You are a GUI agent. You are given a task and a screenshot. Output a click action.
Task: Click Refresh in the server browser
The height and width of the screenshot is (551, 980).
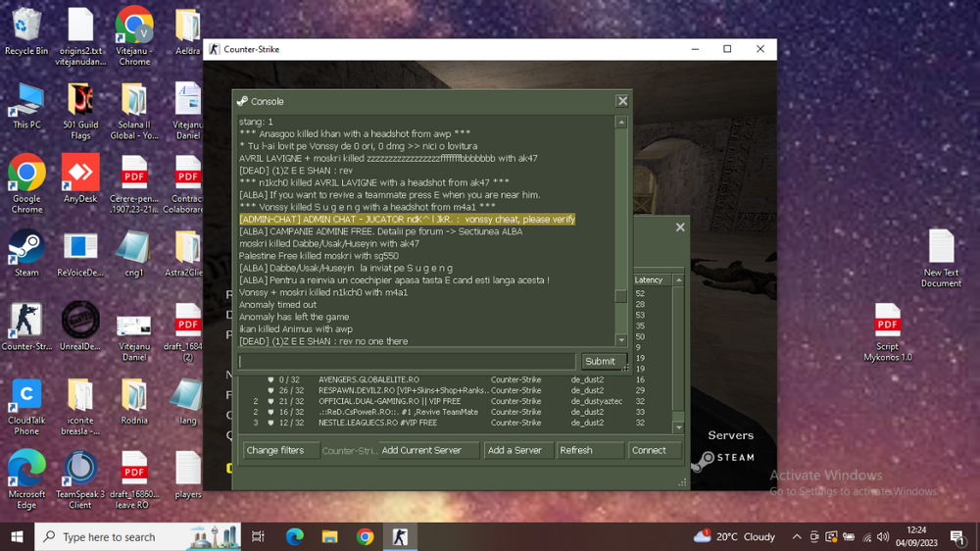pos(589,450)
